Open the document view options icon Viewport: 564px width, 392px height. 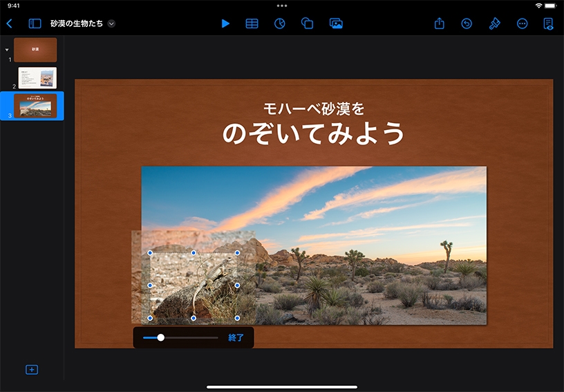pyautogui.click(x=548, y=24)
